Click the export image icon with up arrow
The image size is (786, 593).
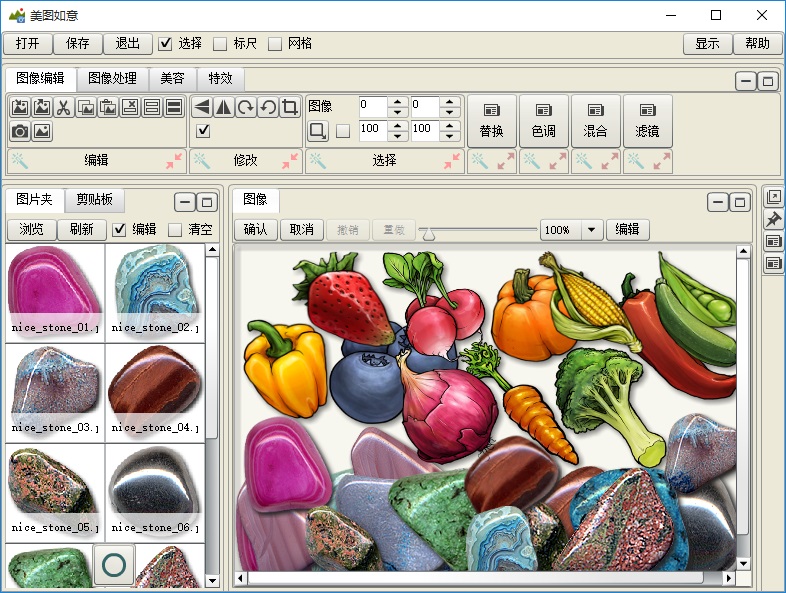pyautogui.click(x=42, y=107)
